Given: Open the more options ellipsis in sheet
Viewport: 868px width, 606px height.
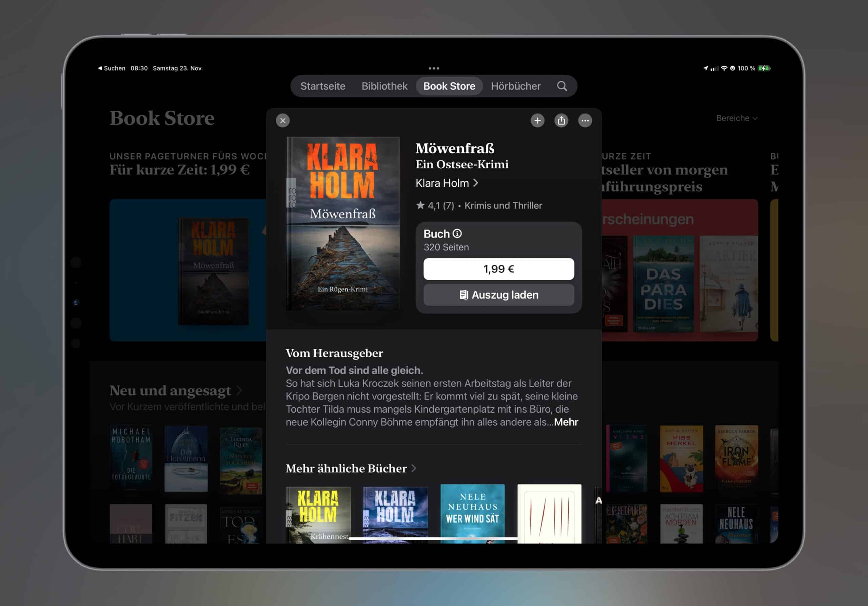Looking at the screenshot, I should click(585, 121).
